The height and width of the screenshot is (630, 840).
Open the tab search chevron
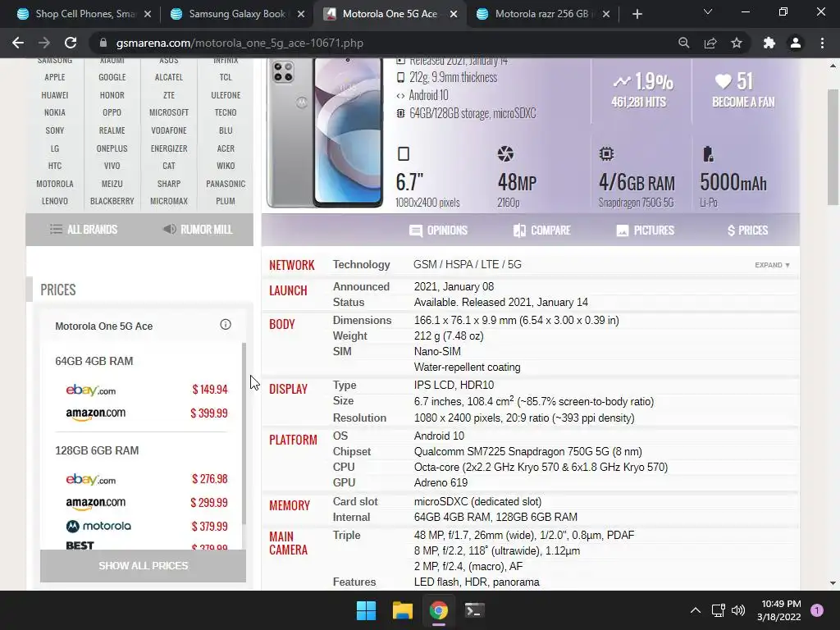pyautogui.click(x=708, y=11)
